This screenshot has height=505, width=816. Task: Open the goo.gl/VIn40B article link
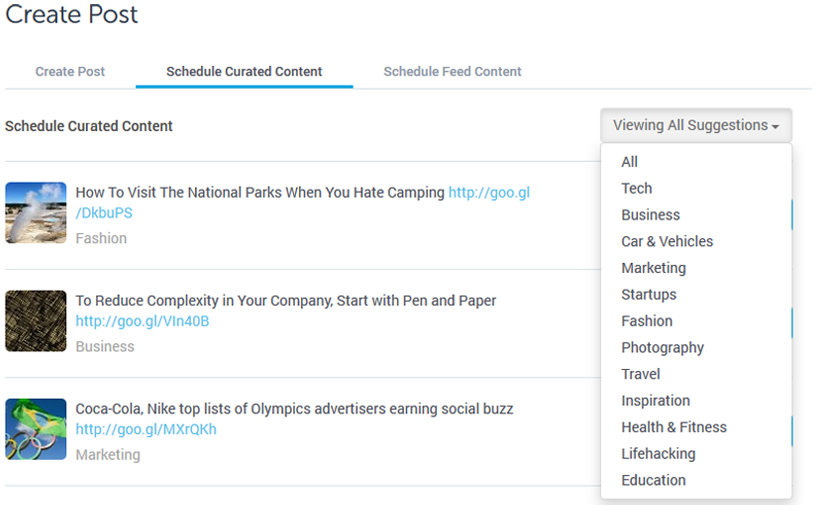click(142, 321)
